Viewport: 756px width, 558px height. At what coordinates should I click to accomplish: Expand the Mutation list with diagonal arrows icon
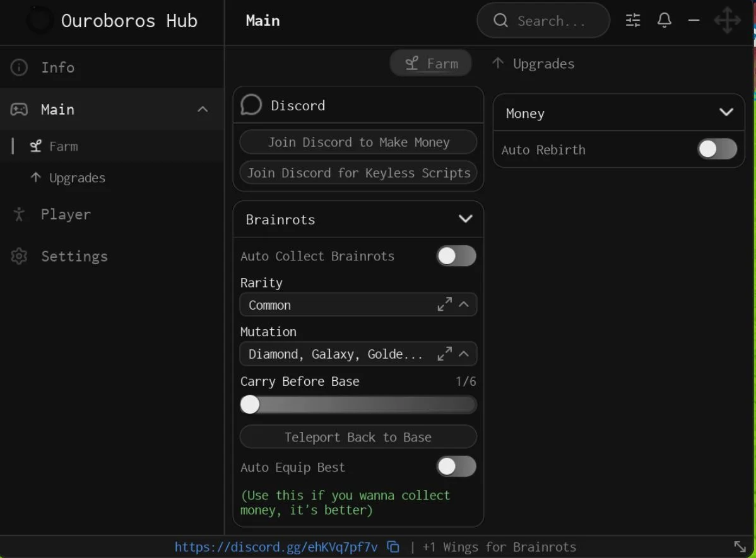point(444,354)
